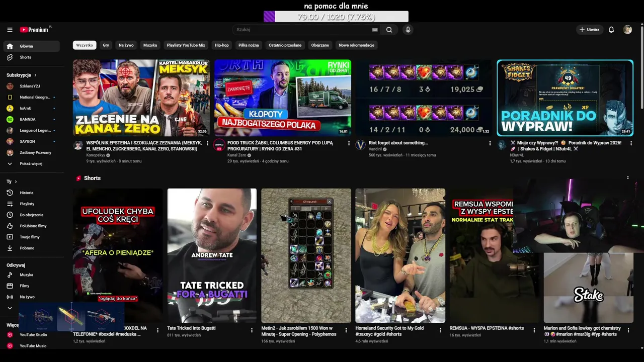Open Homeland Security gold short thumbnail
644x362 pixels.
click(x=400, y=255)
